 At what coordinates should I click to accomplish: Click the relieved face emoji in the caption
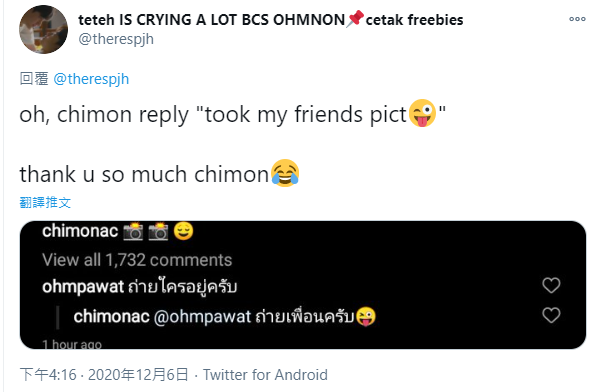click(x=184, y=231)
